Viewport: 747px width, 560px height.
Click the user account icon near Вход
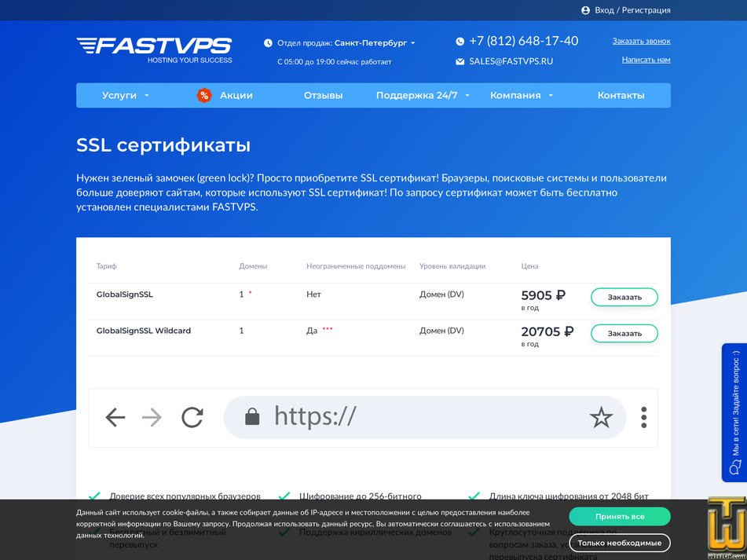coord(585,10)
